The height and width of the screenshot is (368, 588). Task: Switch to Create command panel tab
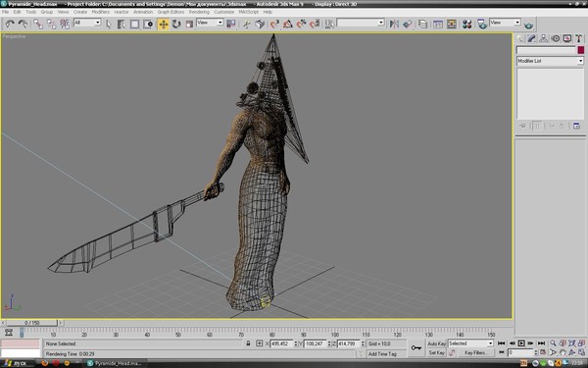point(520,38)
